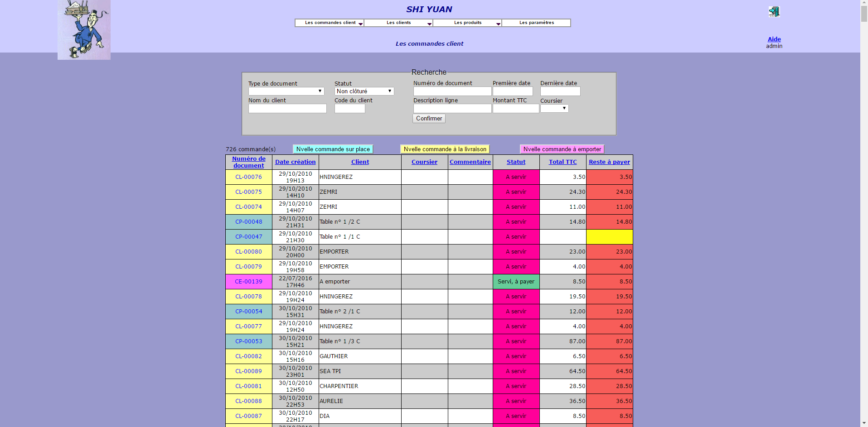The image size is (868, 427).
Task: Open the Les produits menu
Action: click(x=467, y=23)
